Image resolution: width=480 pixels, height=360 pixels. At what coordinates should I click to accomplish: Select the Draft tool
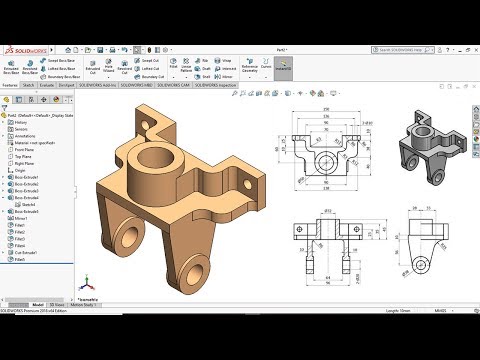[x=202, y=69]
